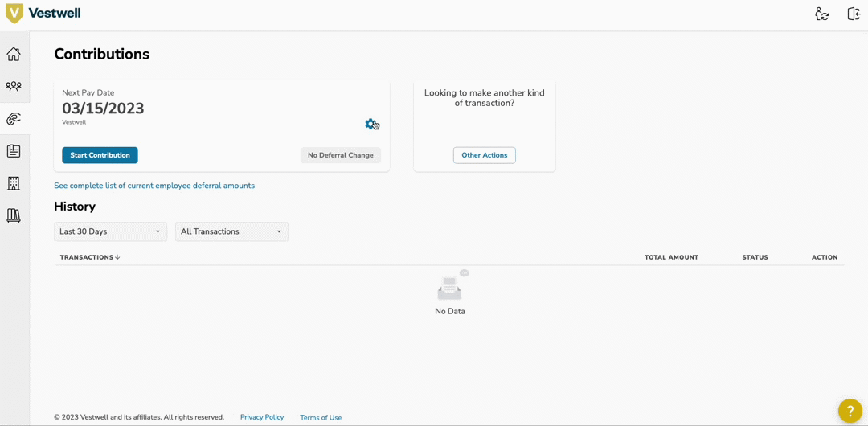Open the Privacy Policy link
Image resolution: width=868 pixels, height=426 pixels.
262,417
